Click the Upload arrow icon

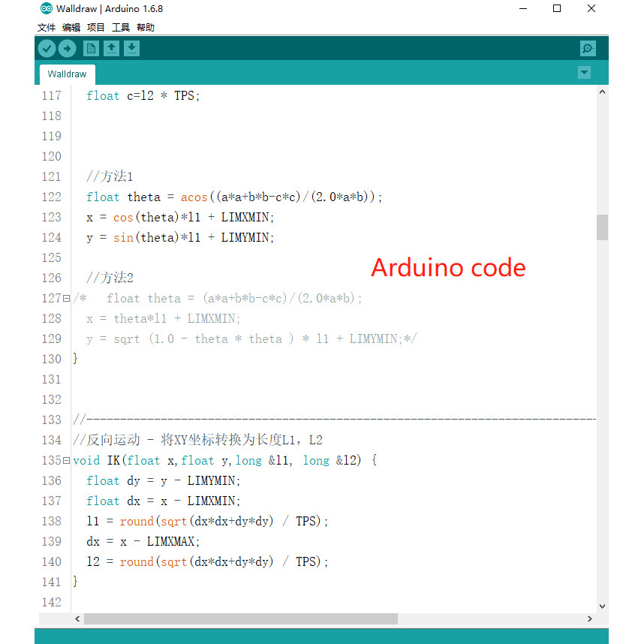tap(68, 49)
